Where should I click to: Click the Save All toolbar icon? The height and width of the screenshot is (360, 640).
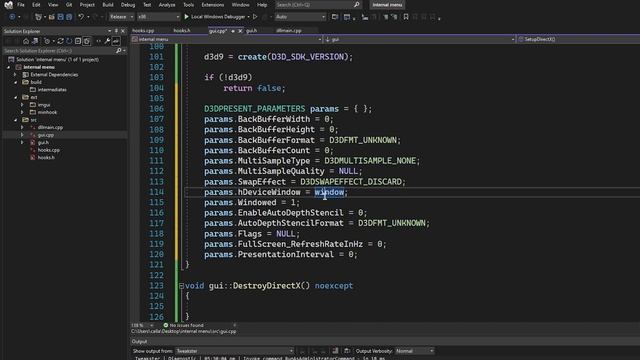pyautogui.click(x=69, y=17)
